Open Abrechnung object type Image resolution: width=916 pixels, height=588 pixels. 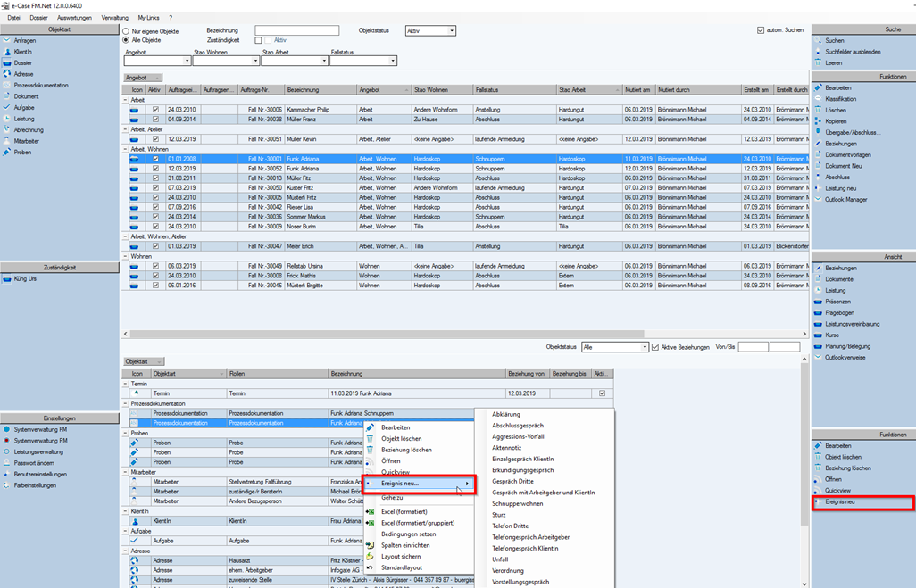click(29, 129)
